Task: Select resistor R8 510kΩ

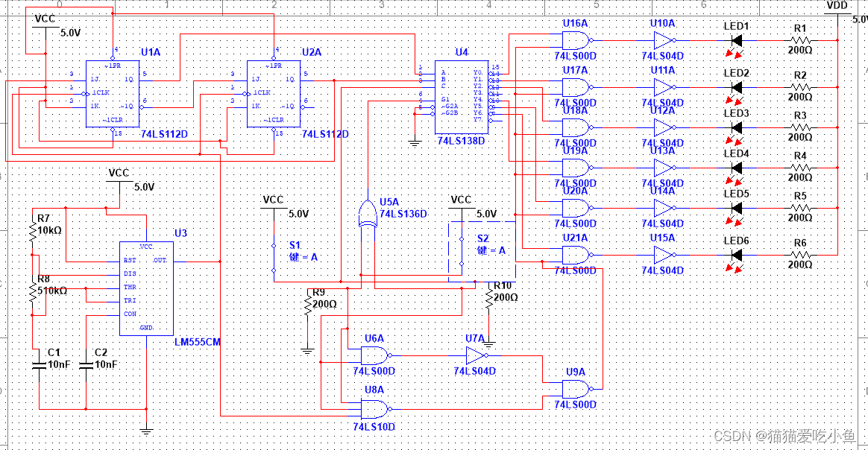Action: (33, 291)
